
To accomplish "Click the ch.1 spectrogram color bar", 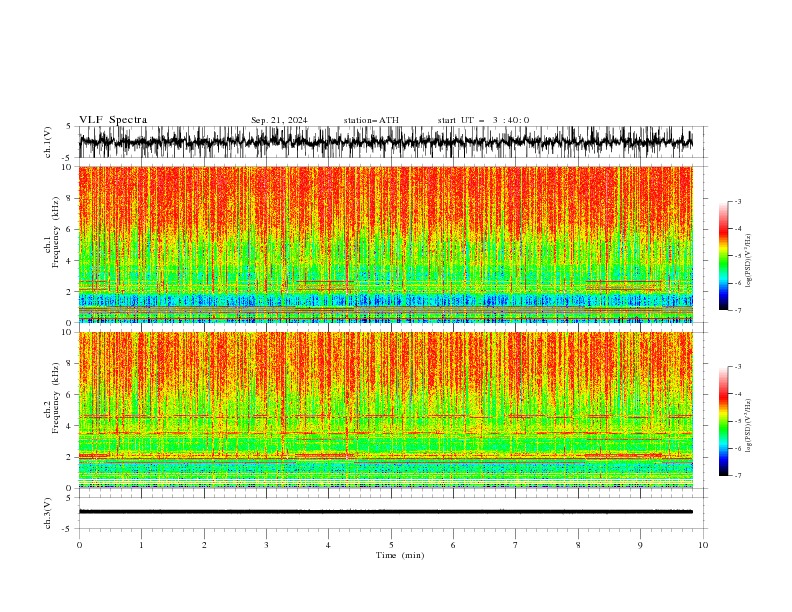I will 723,256.
